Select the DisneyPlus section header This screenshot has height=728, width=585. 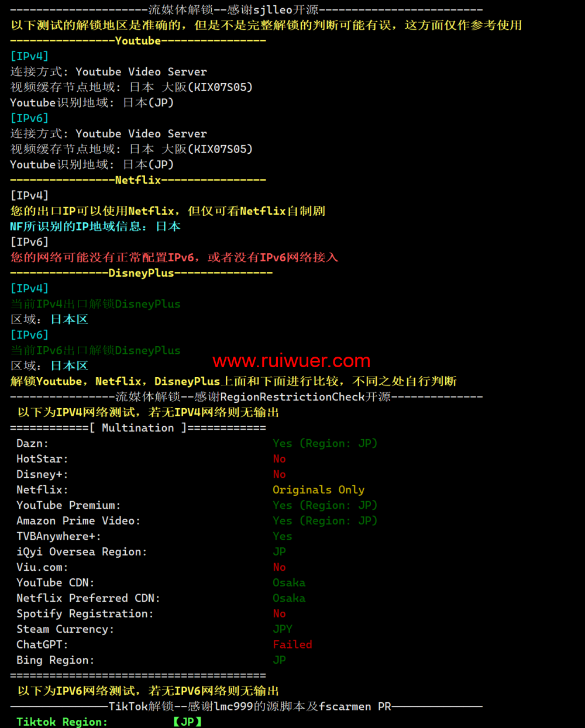tap(141, 273)
